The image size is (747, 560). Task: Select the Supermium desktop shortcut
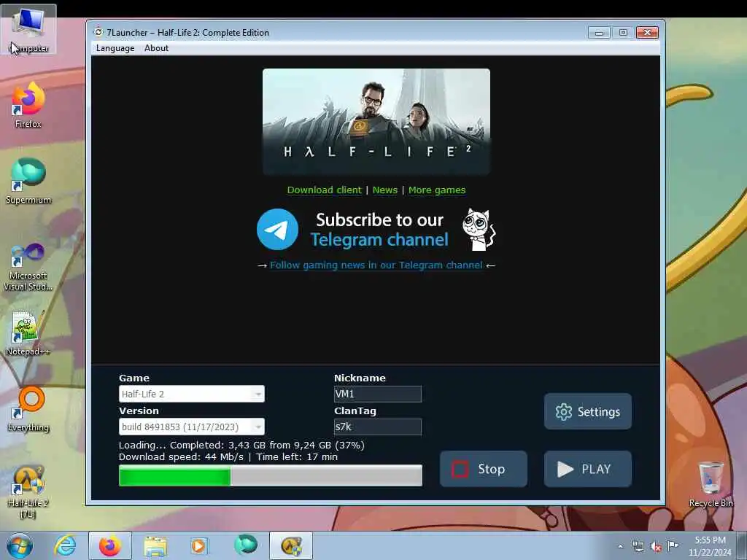[28, 182]
